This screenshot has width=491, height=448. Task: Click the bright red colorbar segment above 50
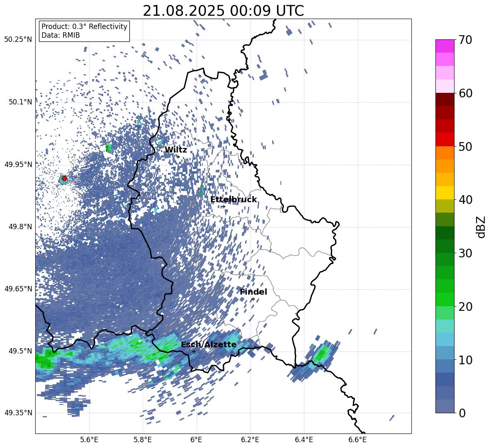[445, 140]
